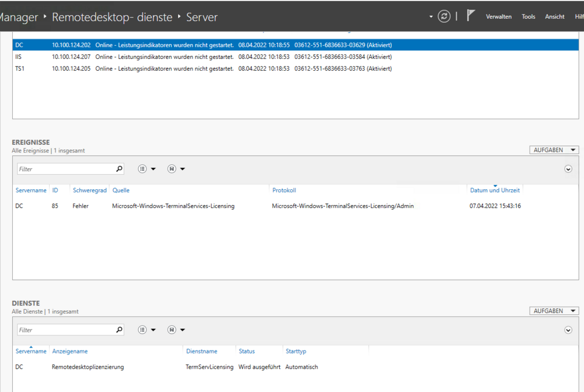Click the refresh icon in header

(444, 16)
